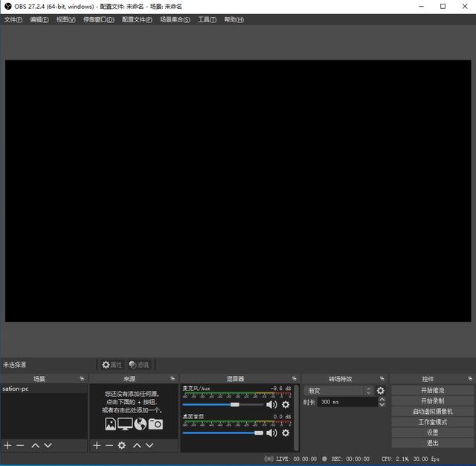
Task: Mute the 桌面音频 speaker icon
Action: click(x=271, y=433)
